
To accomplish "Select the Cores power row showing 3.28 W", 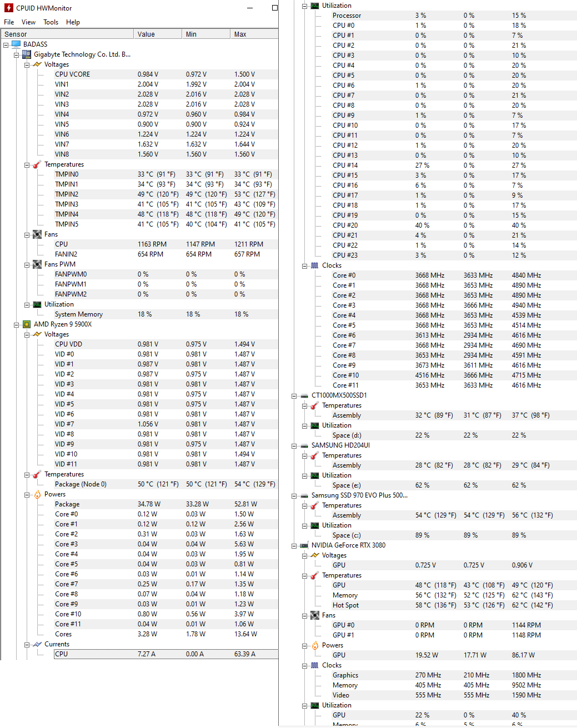I will (x=166, y=634).
